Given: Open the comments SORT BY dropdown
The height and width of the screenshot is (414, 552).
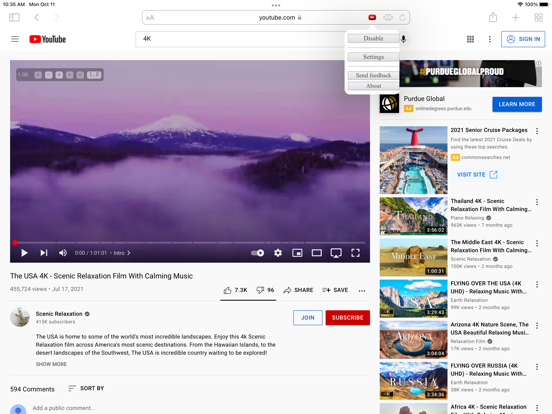Looking at the screenshot, I should (86, 388).
